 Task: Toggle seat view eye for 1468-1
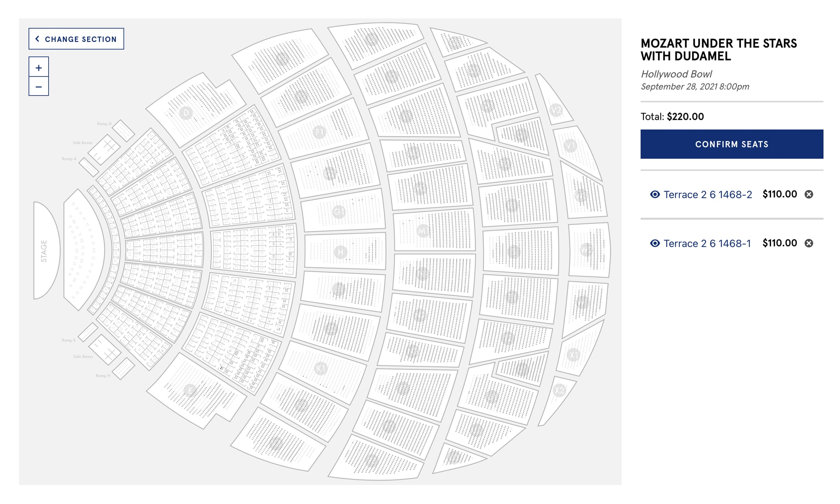[x=655, y=243]
